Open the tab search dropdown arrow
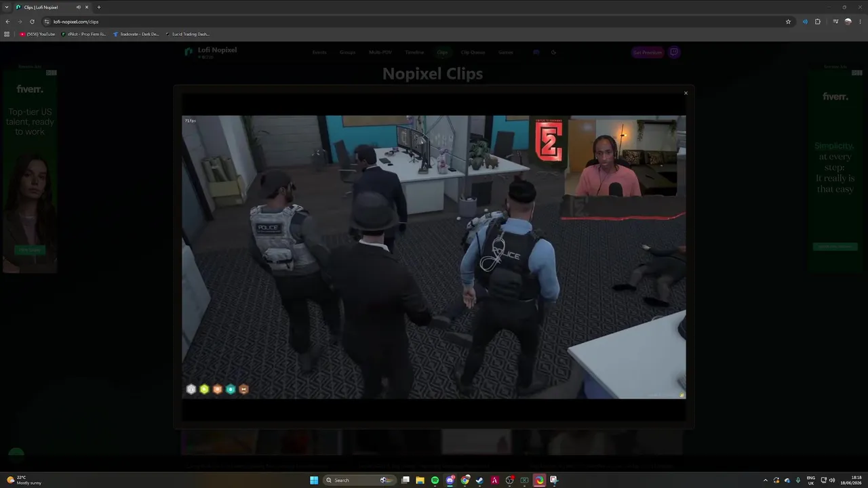868x488 pixels. pyautogui.click(x=7, y=7)
